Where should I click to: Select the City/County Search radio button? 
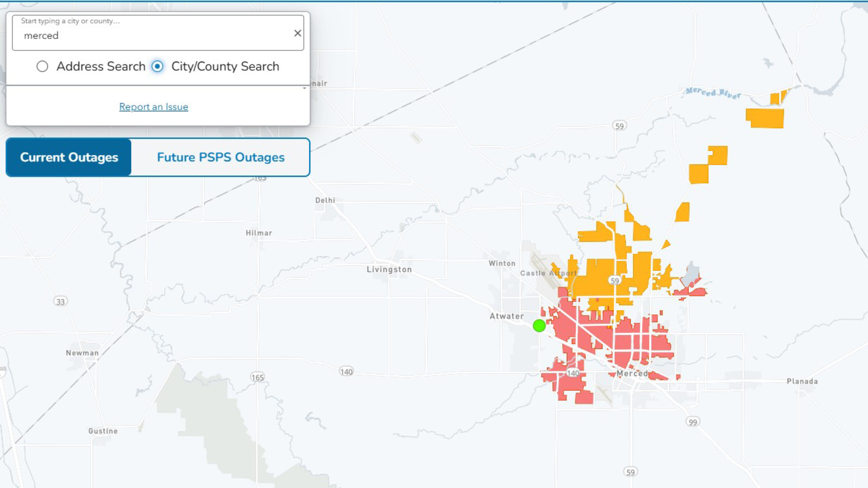tap(157, 66)
